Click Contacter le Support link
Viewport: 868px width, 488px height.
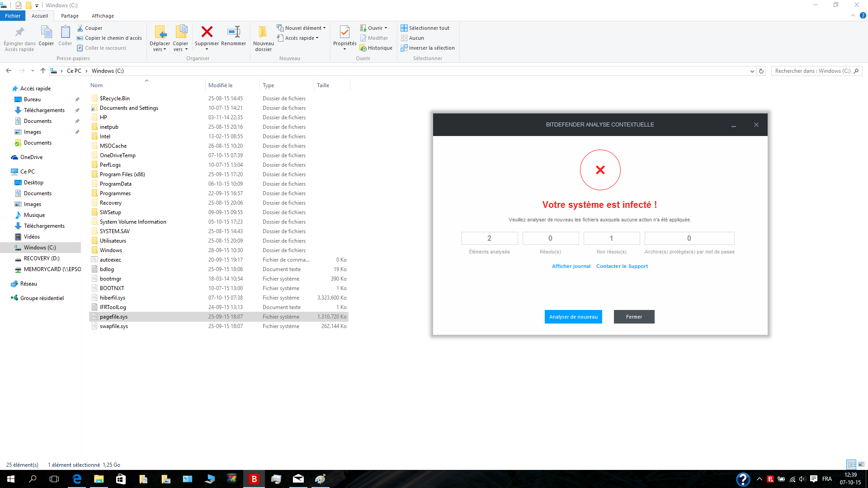622,266
